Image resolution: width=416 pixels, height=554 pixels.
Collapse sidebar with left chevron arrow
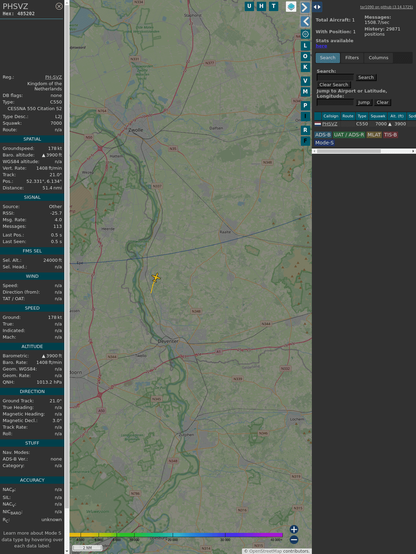pos(305,22)
